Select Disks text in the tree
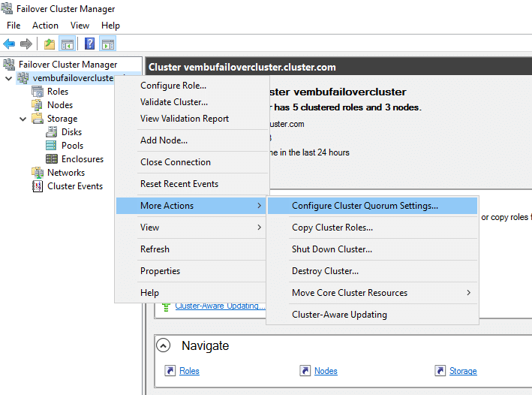Viewport: 532px width, 395px height. pyautogui.click(x=71, y=131)
